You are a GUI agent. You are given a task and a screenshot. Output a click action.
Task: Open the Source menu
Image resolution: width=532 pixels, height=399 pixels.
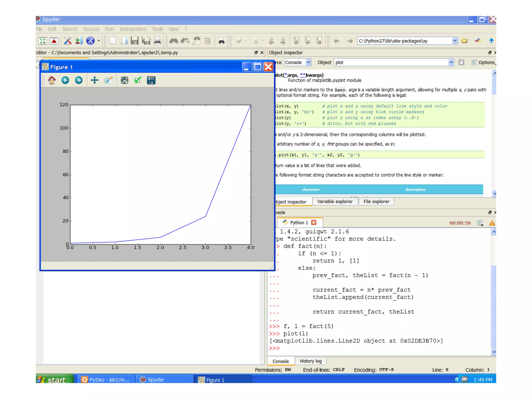[91, 29]
